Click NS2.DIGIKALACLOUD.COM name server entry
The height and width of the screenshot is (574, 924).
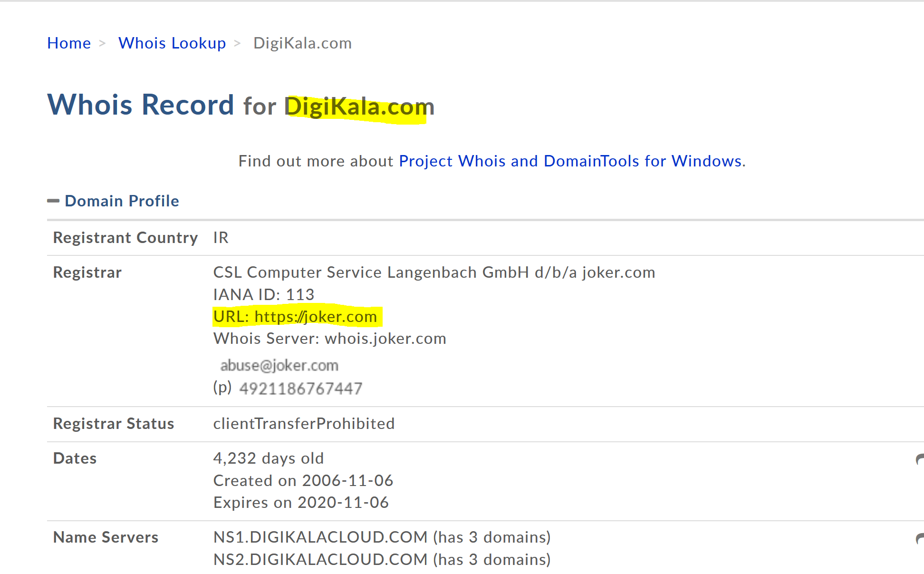click(x=382, y=560)
